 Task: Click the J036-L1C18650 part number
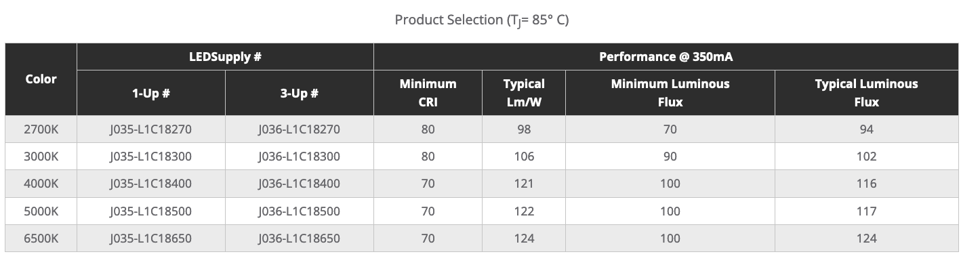coord(299,239)
